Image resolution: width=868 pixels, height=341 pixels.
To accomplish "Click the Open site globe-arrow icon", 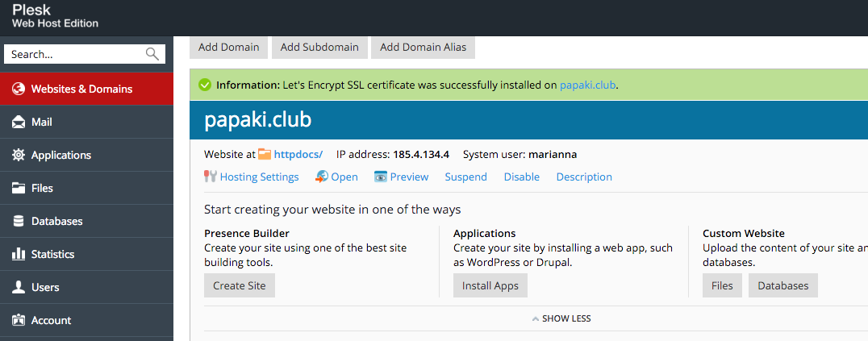I will coord(322,177).
